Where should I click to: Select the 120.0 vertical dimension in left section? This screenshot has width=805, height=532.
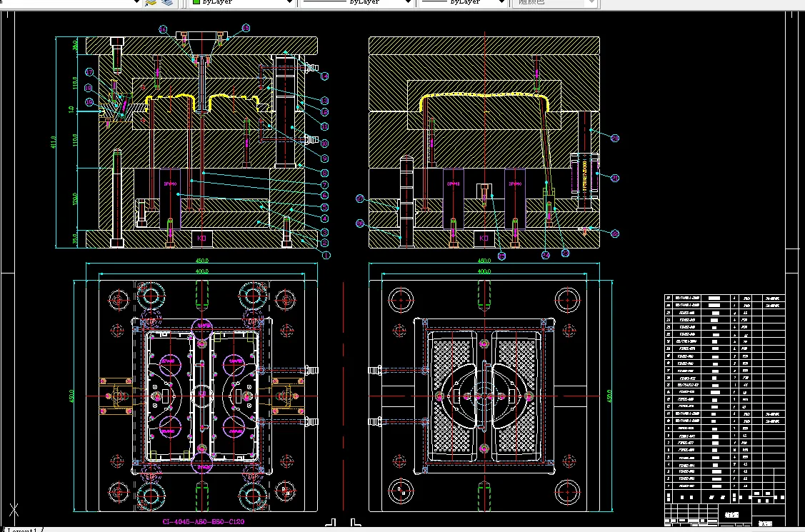75,199
